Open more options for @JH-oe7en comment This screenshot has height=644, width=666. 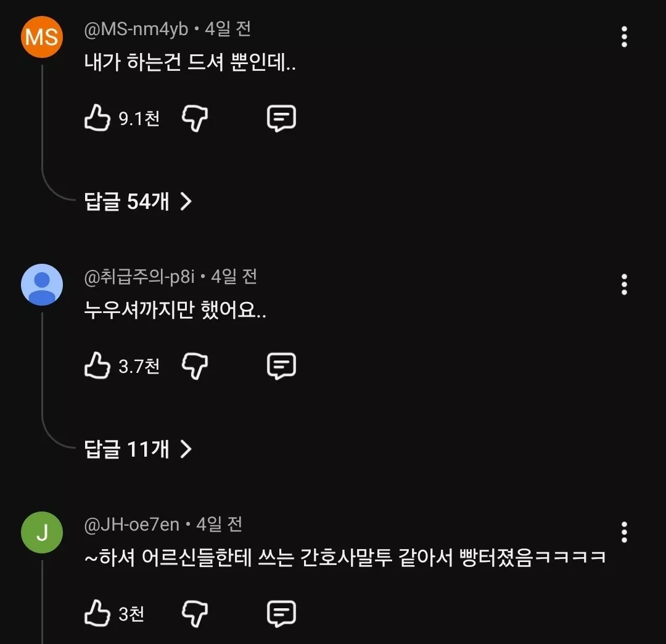pos(624,532)
